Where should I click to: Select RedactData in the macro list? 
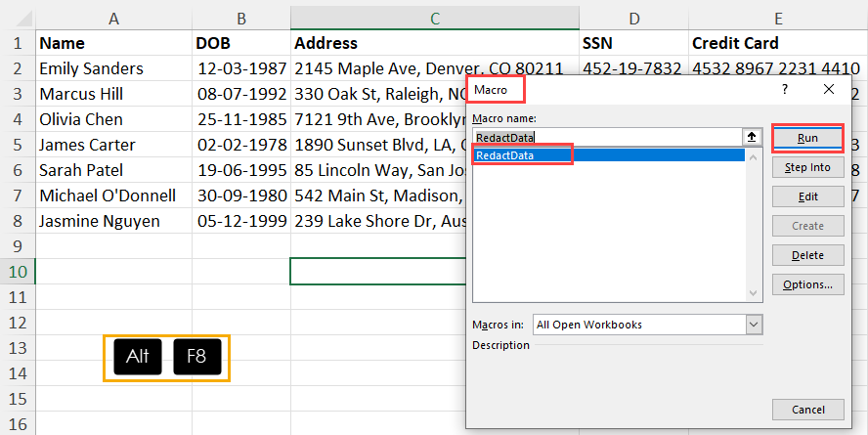coord(521,155)
